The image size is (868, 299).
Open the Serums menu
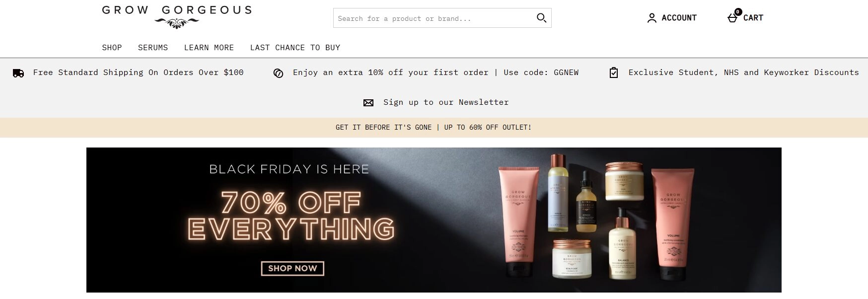[153, 48]
